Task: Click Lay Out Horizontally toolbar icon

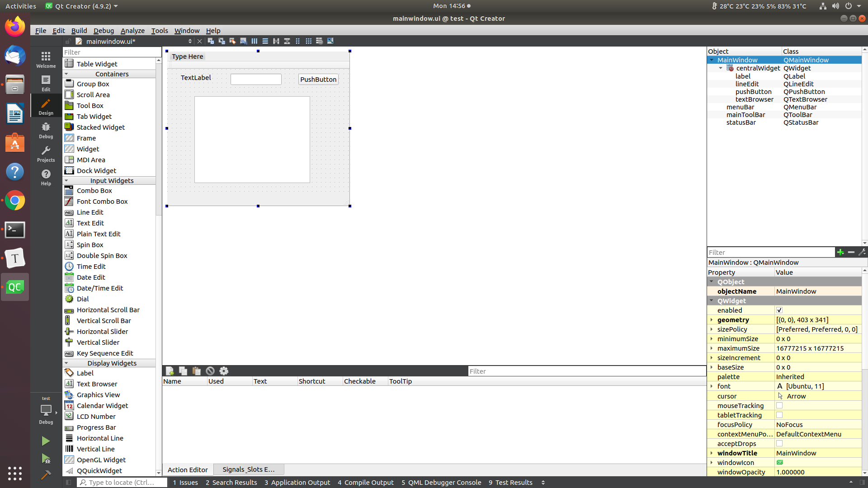Action: point(255,41)
